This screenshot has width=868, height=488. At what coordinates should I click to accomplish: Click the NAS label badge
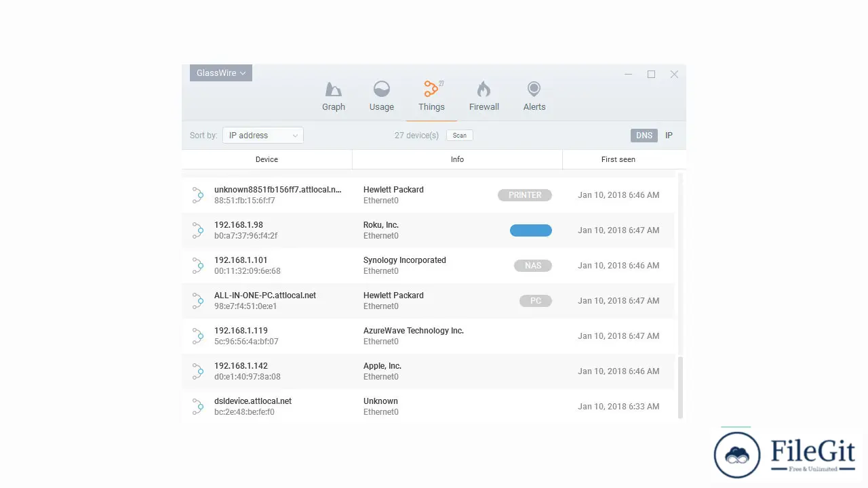pyautogui.click(x=533, y=266)
